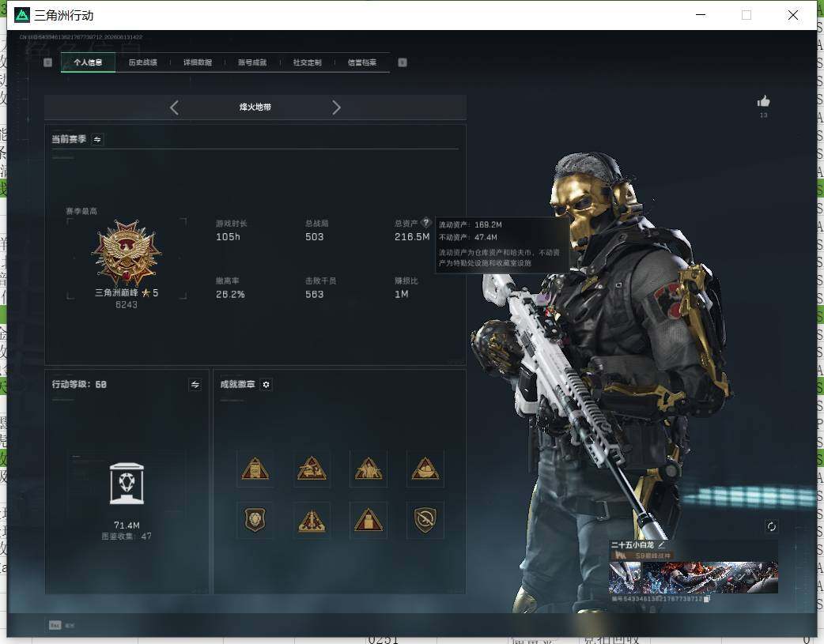Screen dimensions: 824x644
Task: Open the 个人信息 tab
Action: (88, 62)
